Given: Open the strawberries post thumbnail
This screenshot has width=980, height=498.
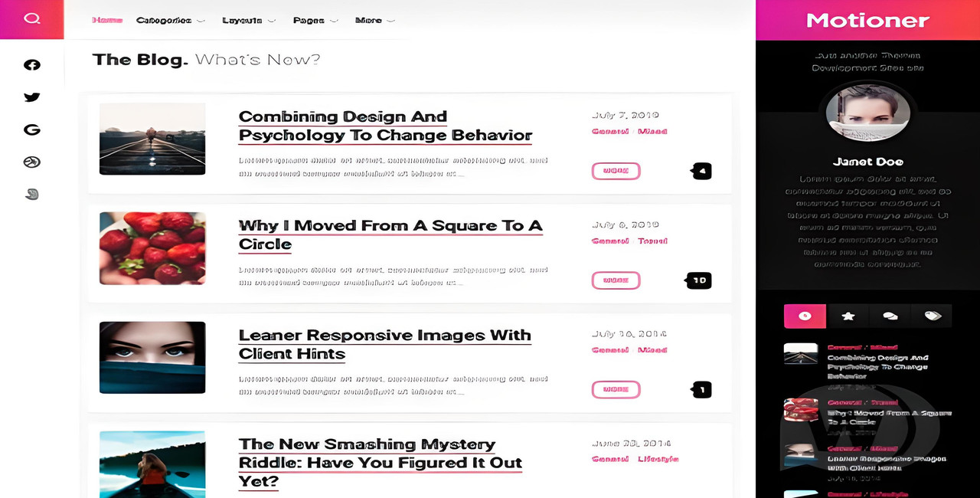Looking at the screenshot, I should (152, 248).
